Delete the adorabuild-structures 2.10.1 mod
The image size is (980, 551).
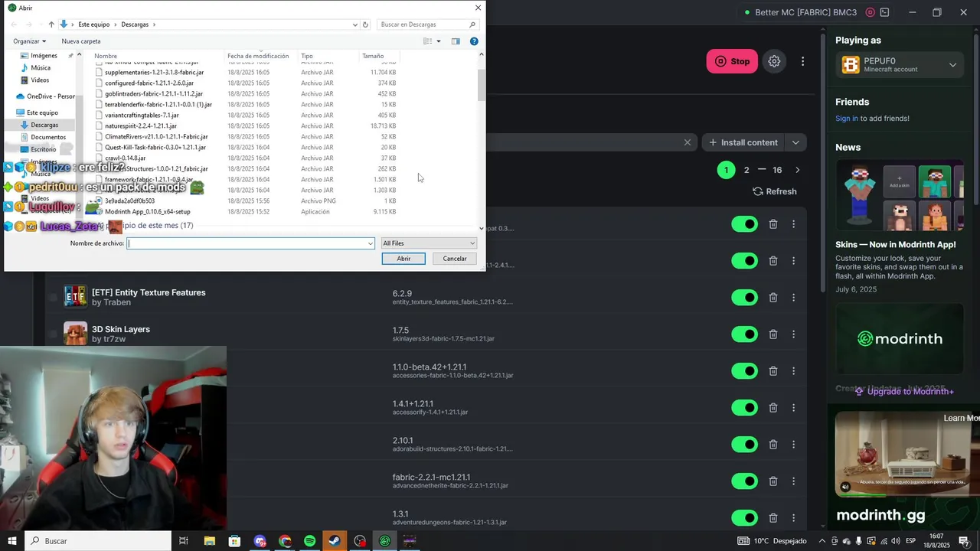[x=773, y=445]
